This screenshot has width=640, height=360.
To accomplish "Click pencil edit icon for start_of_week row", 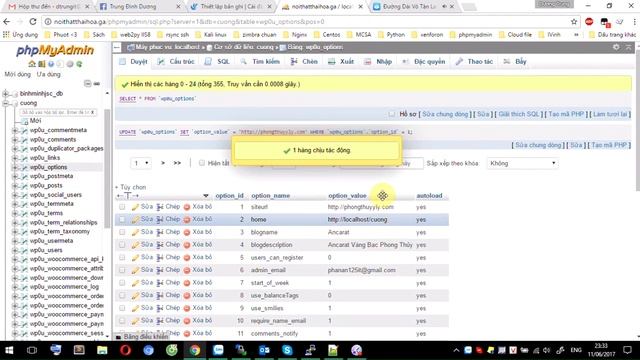I will coord(136,283).
